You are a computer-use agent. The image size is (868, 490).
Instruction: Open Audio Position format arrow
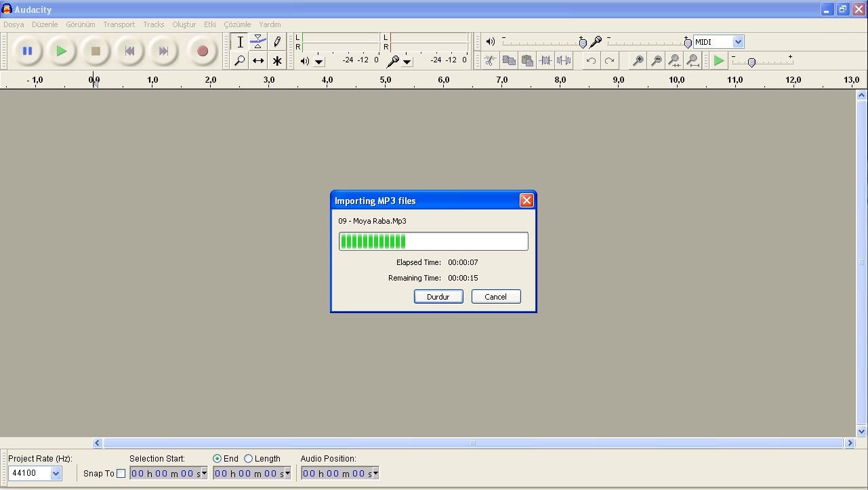375,474
